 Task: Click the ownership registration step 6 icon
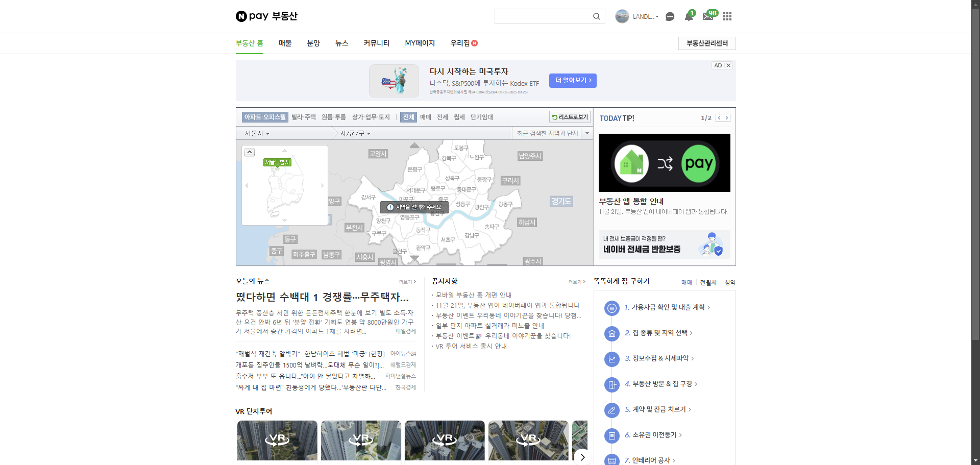(x=611, y=436)
